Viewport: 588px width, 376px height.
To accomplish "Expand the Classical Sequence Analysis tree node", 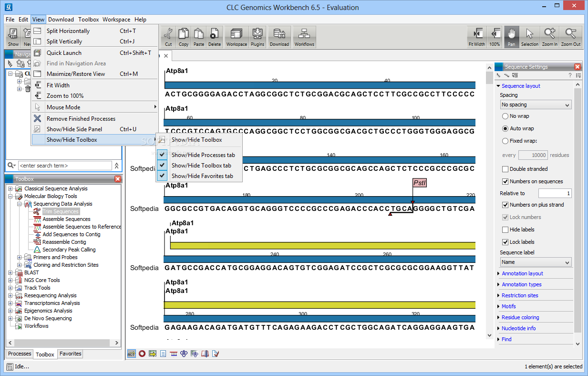I will pyautogui.click(x=10, y=188).
